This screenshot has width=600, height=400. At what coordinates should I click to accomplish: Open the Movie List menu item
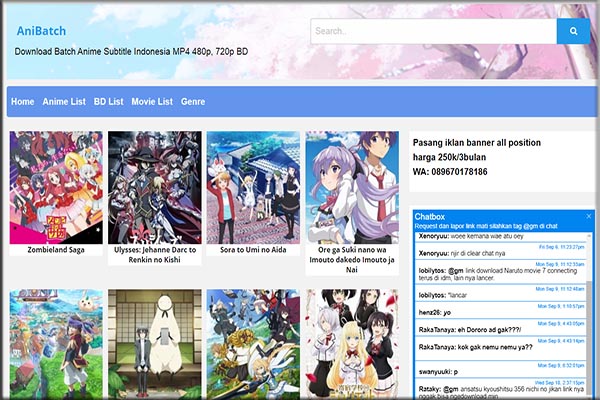pos(152,101)
